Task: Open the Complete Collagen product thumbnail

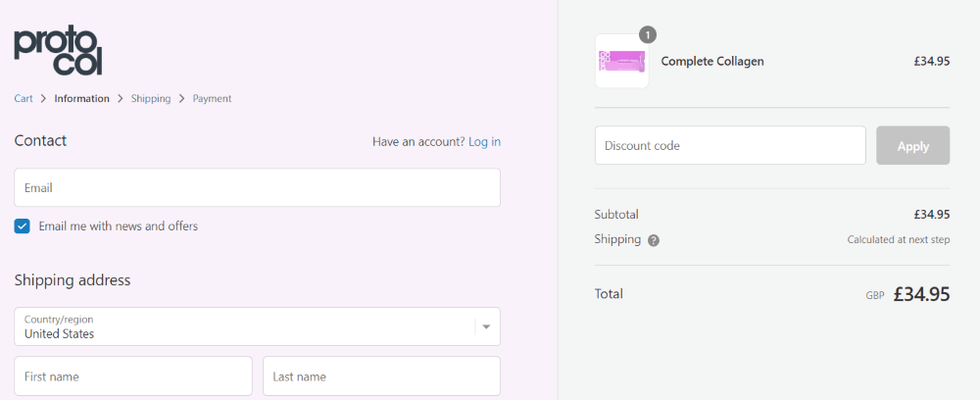Action: click(x=622, y=61)
